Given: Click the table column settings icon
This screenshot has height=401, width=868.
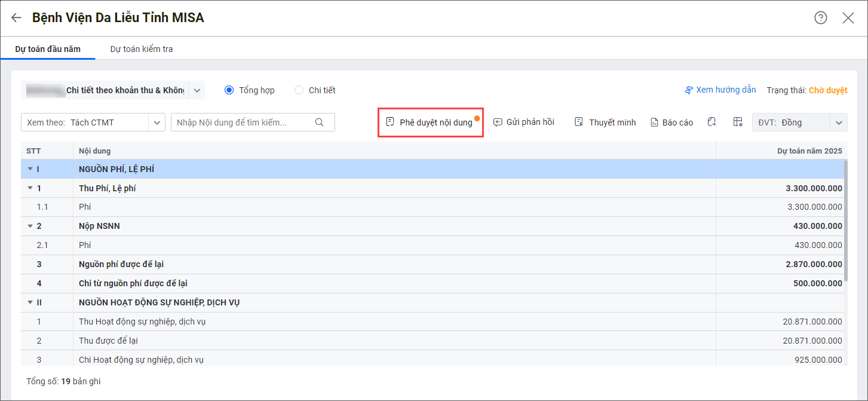Looking at the screenshot, I should point(738,122).
